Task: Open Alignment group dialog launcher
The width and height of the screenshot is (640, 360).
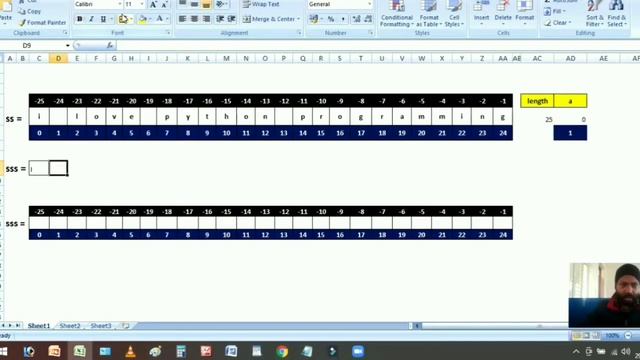Action: [x=299, y=33]
